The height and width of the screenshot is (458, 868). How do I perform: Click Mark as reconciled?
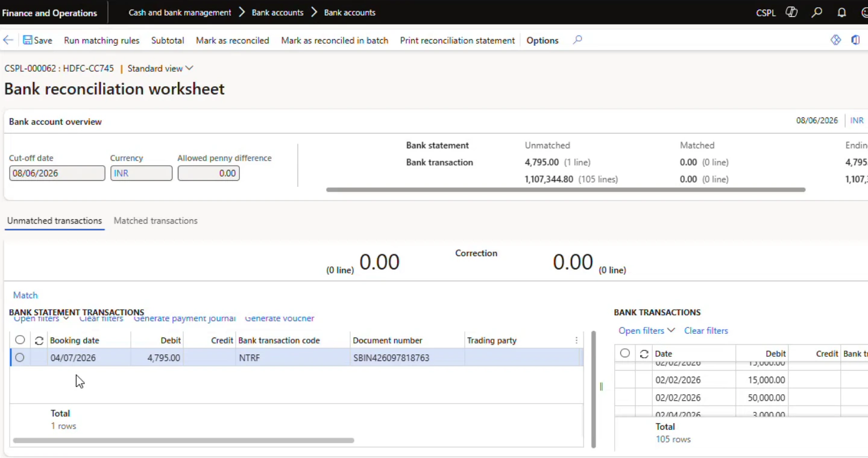pos(232,40)
